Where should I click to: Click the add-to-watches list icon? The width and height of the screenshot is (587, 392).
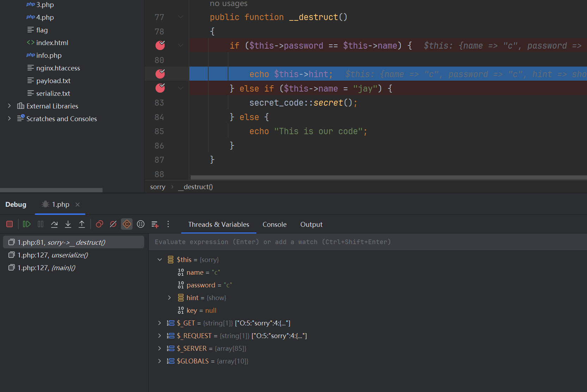(155, 224)
